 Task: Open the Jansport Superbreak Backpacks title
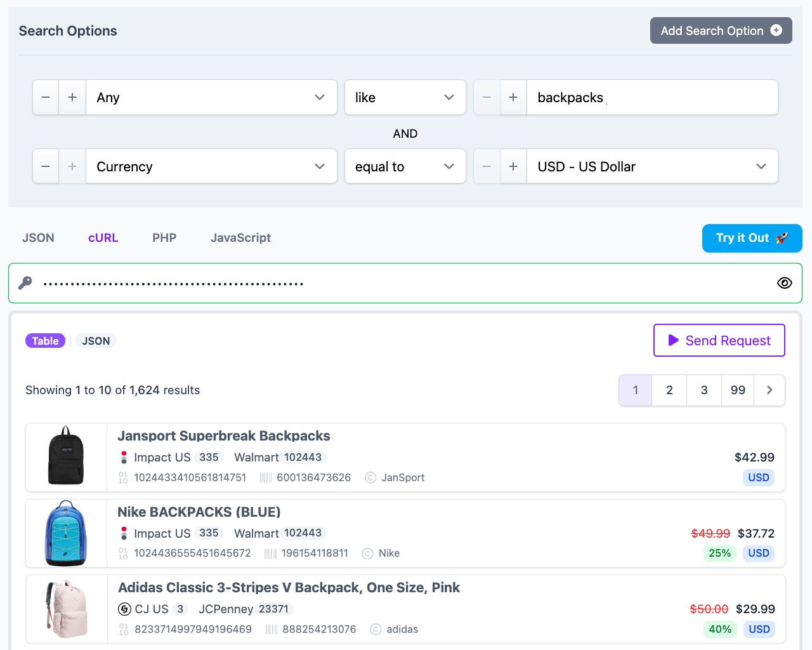pos(224,436)
